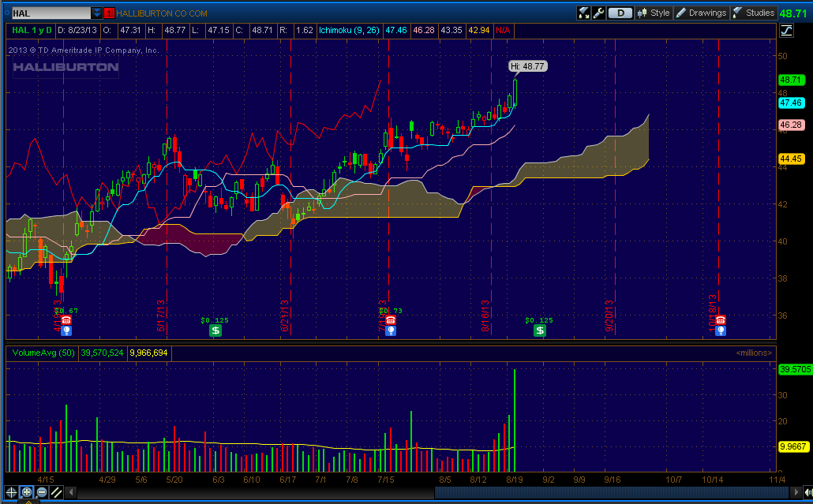Click the zoom out magnifier tool
Image resolution: width=813 pixels, height=504 pixels.
pos(42,492)
